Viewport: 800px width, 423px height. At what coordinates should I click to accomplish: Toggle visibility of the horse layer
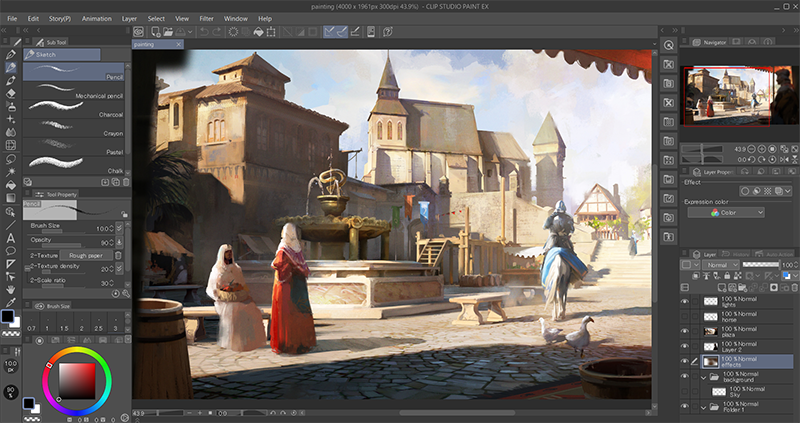pos(685,315)
